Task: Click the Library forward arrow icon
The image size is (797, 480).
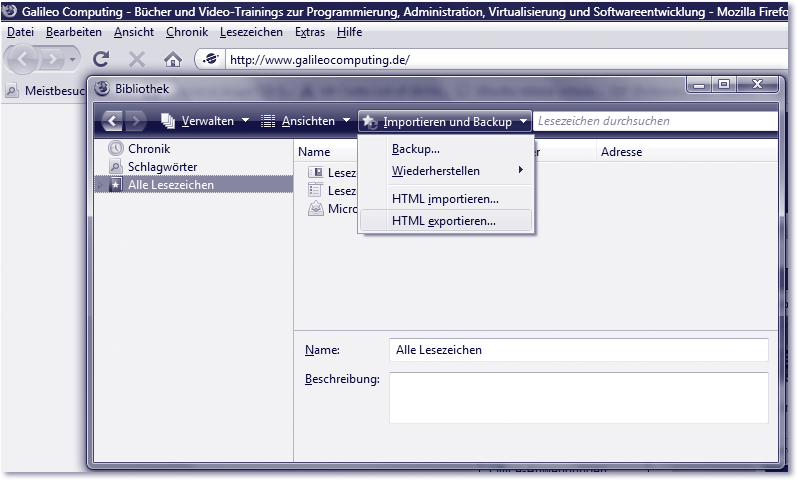Action: [x=136, y=122]
